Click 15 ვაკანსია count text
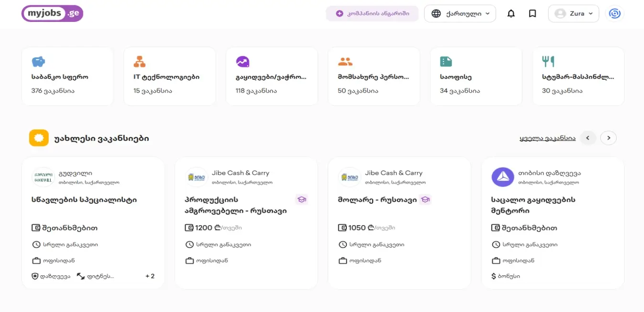The width and height of the screenshot is (644, 312). 153,91
